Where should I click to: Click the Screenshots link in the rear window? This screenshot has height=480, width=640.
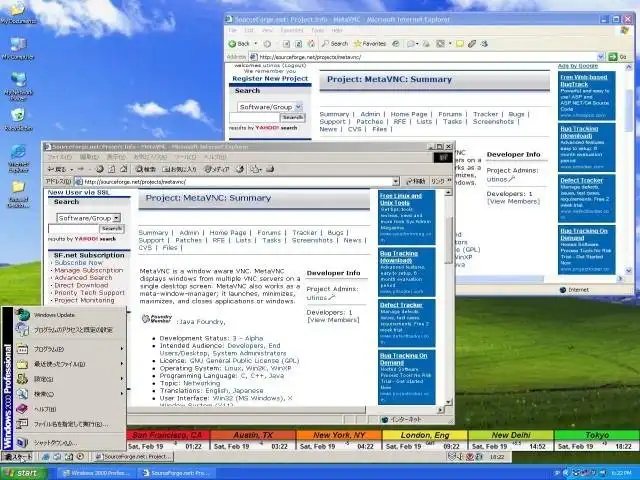[493, 122]
